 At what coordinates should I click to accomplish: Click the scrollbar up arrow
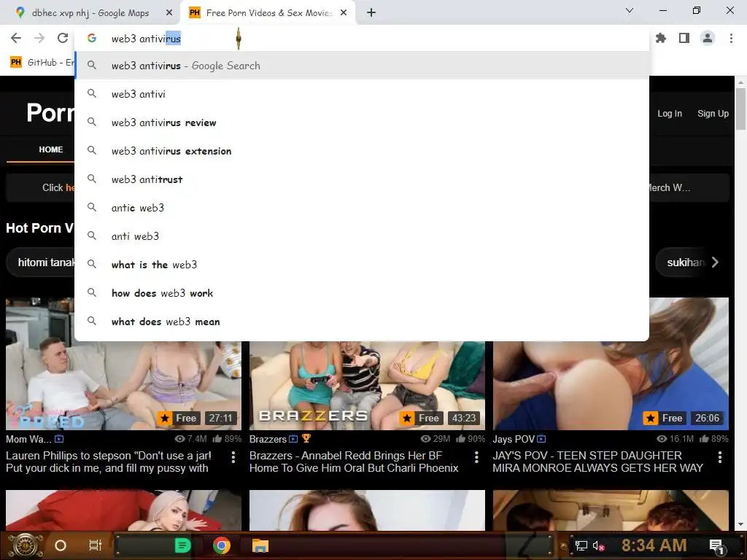pos(740,82)
